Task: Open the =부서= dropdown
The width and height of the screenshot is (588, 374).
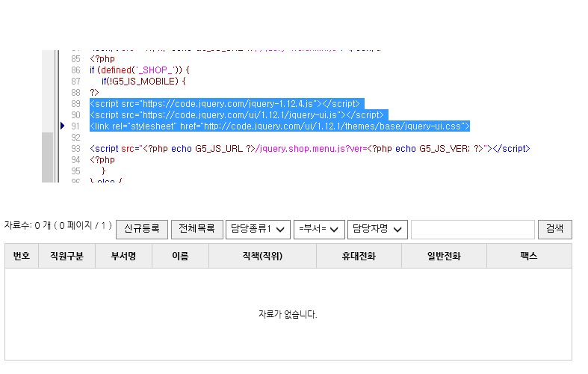Action: coord(319,230)
